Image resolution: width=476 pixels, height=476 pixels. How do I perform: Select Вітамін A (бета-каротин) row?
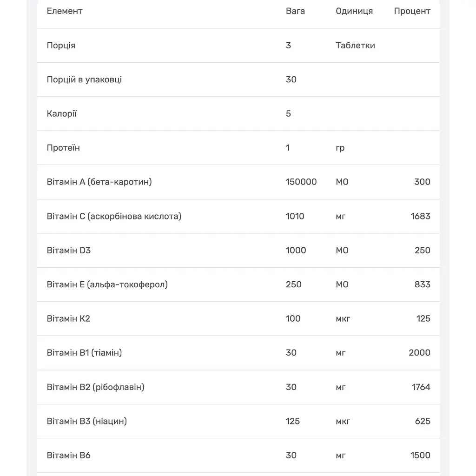(238, 182)
